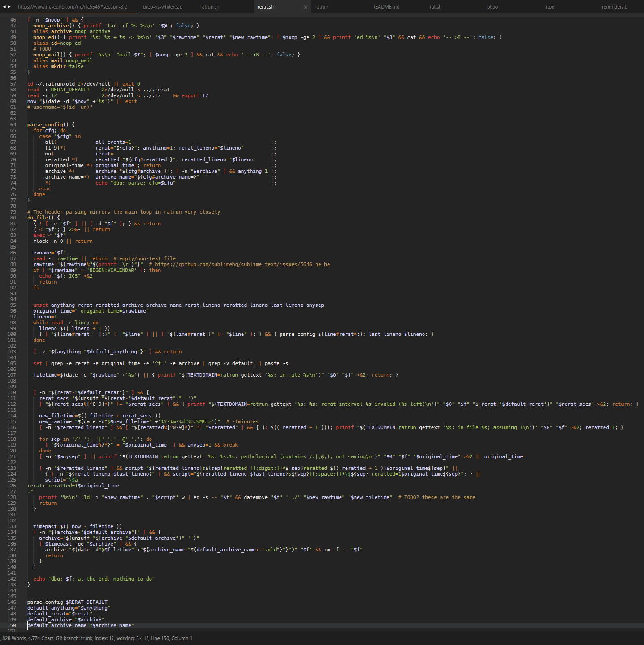
Task: Close the rerat.sh tab
Action: click(x=306, y=7)
